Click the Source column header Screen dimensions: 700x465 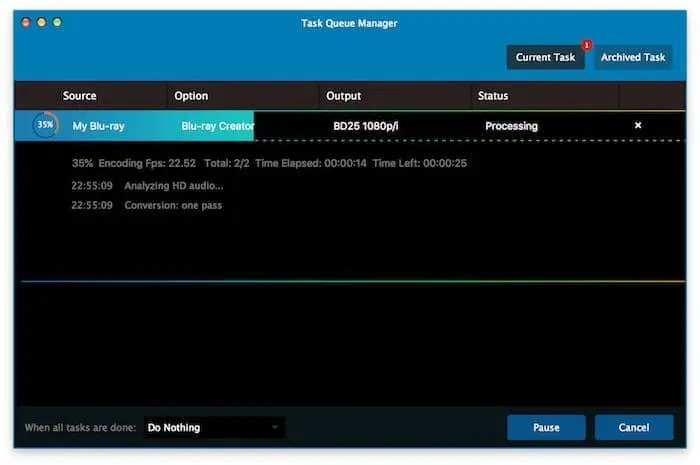point(80,96)
